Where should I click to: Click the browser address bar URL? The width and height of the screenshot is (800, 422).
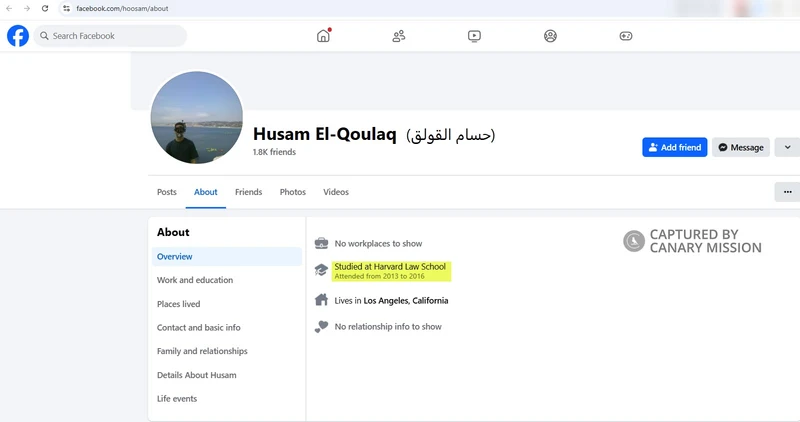122,8
